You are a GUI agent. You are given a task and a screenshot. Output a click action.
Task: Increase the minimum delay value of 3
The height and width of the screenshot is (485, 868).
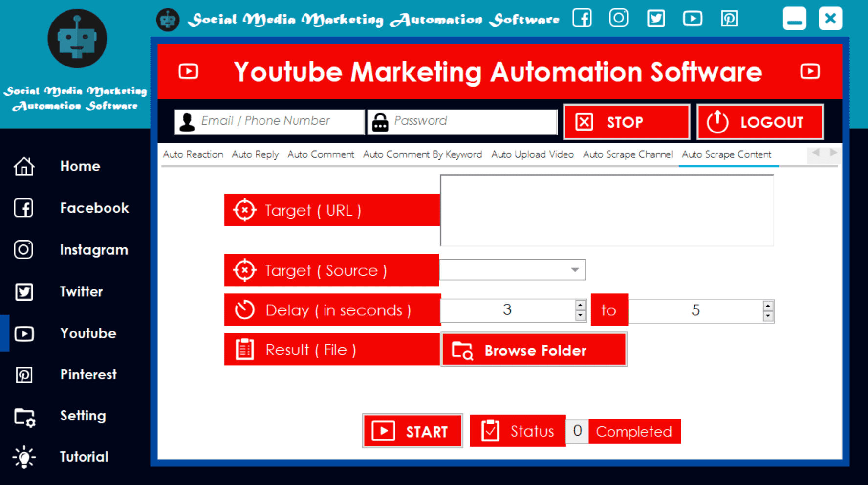580,305
